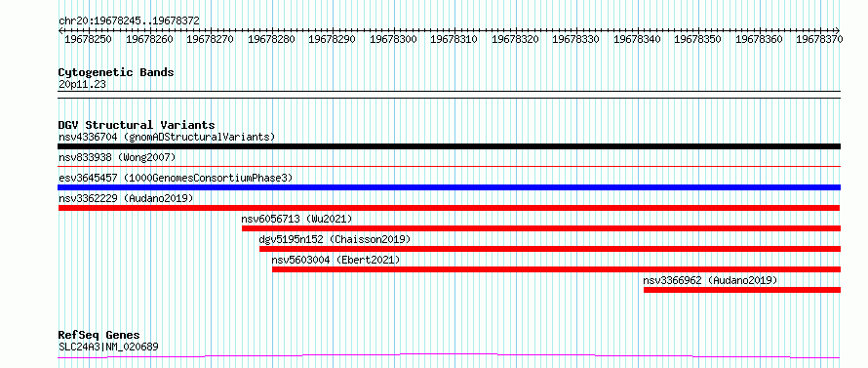
Task: Click the red nsv6056713 variant bar
Action: [541, 228]
